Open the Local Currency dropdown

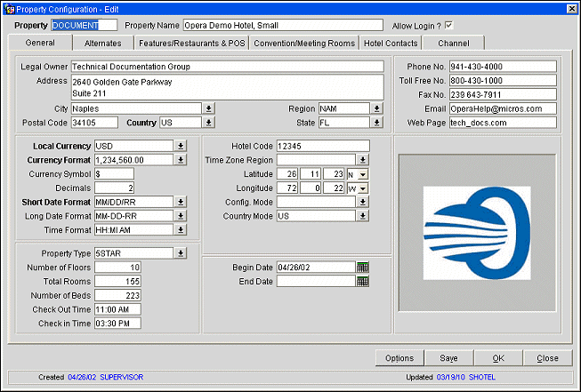(180, 146)
